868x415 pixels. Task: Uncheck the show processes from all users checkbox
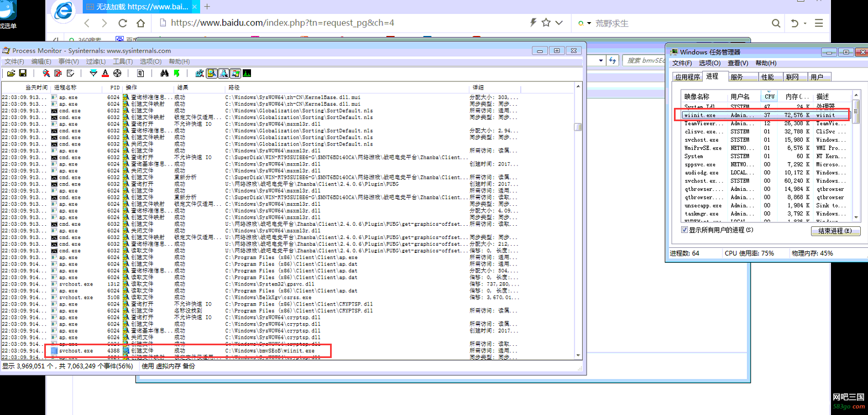pyautogui.click(x=684, y=230)
